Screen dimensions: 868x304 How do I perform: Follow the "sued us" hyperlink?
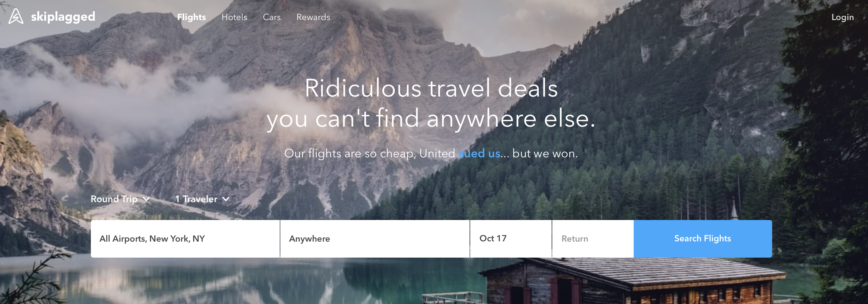479,153
